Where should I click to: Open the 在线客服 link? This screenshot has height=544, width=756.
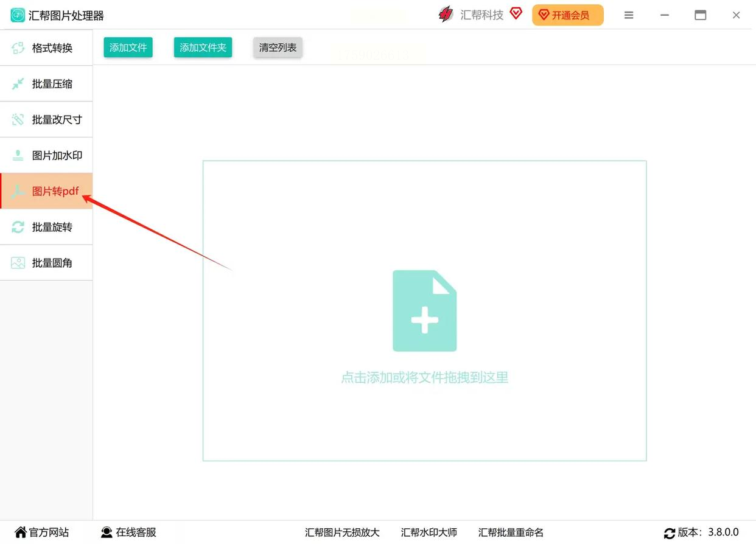pyautogui.click(x=129, y=532)
